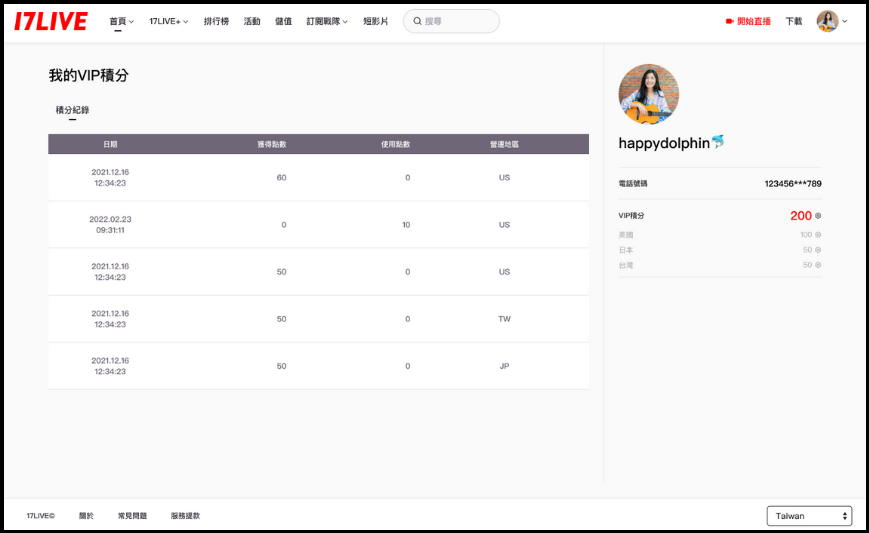Click the search magnifier icon

pyautogui.click(x=417, y=21)
